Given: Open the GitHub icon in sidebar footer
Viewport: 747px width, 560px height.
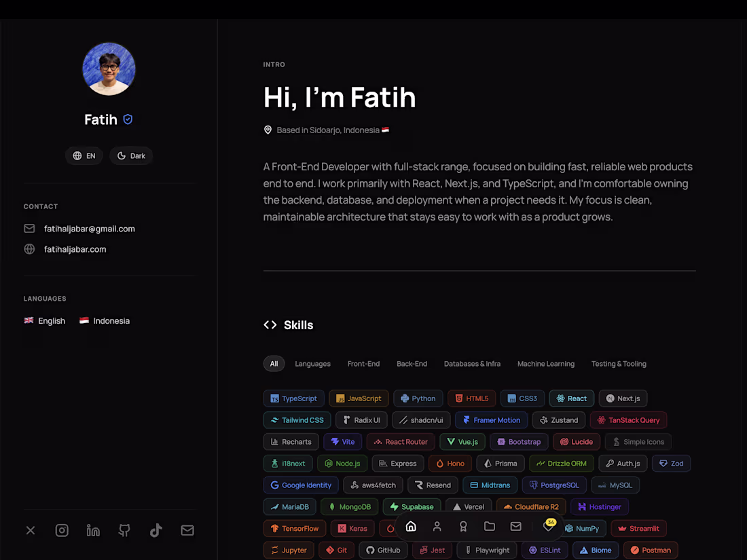Looking at the screenshot, I should (x=124, y=530).
